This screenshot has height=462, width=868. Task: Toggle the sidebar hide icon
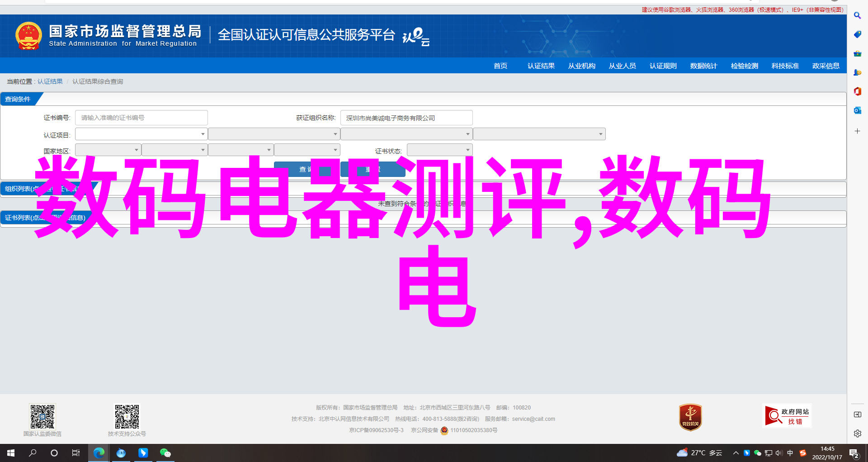coord(857,414)
